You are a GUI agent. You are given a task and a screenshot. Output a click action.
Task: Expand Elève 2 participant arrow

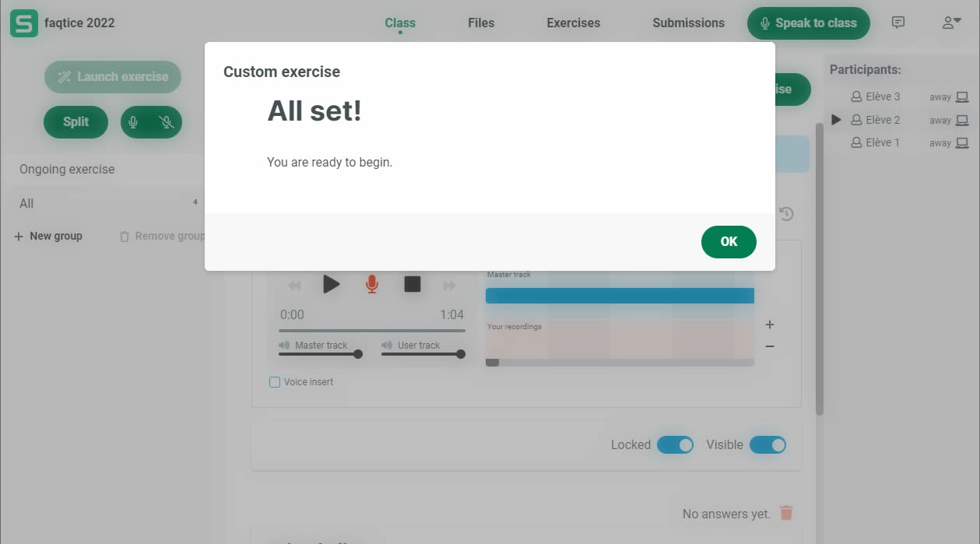coord(836,120)
